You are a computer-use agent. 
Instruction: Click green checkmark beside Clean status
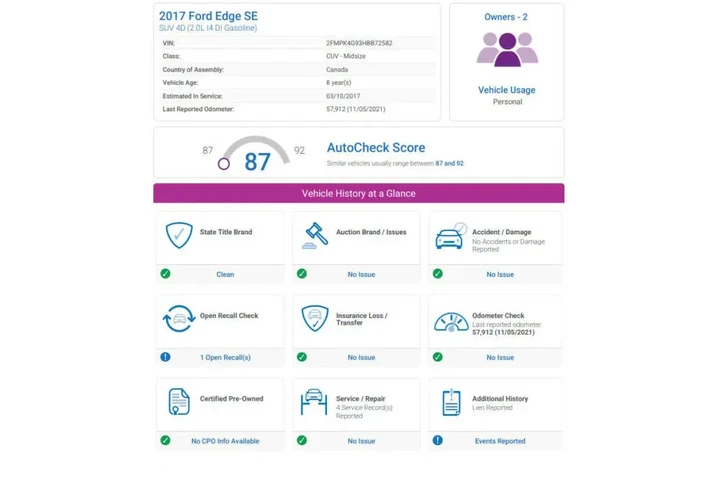165,274
